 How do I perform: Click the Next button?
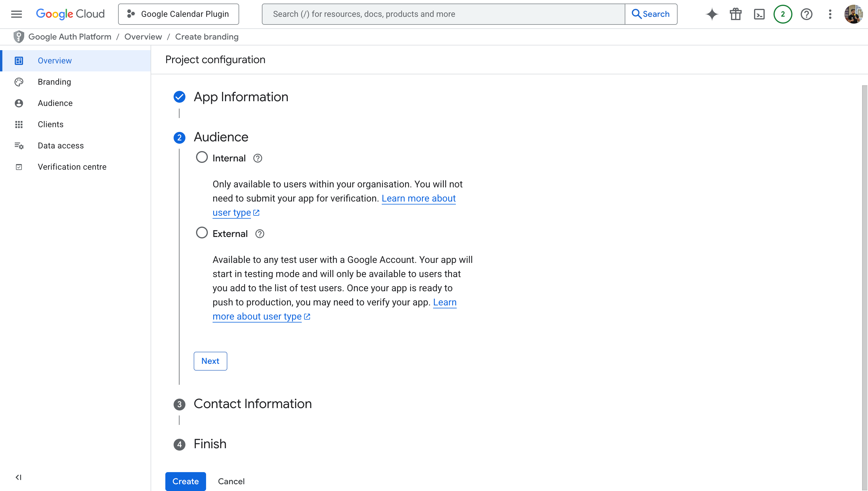(x=210, y=361)
